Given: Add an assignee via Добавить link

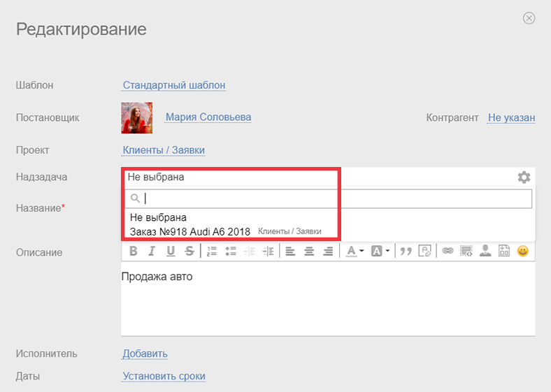Looking at the screenshot, I should (145, 354).
